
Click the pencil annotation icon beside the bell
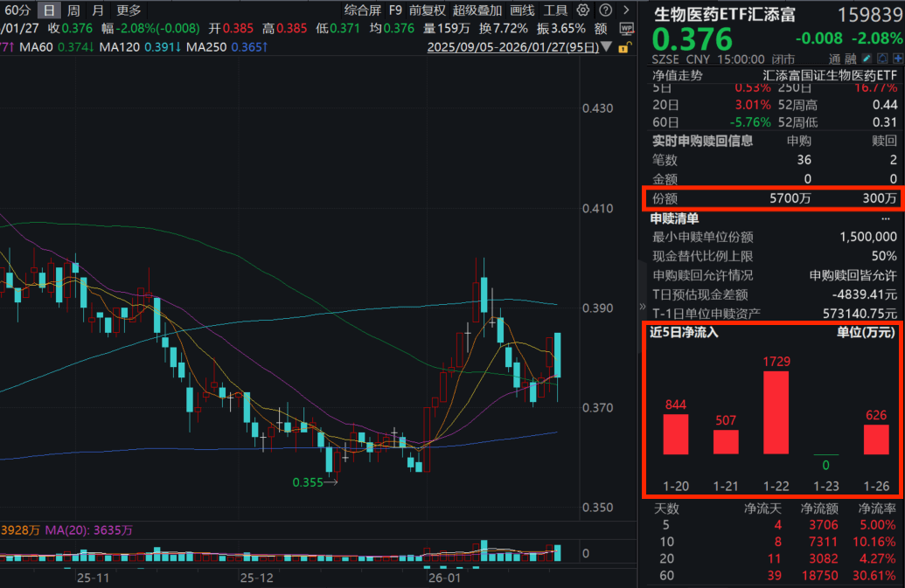point(867,58)
